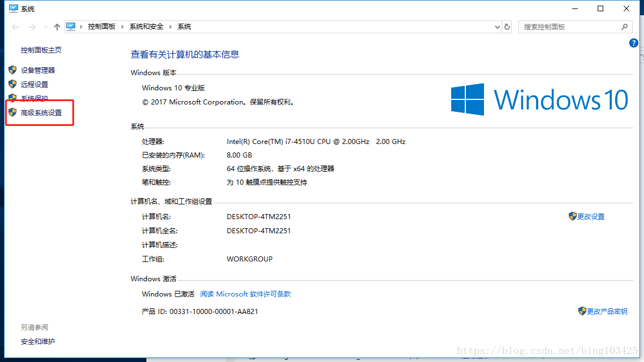This screenshot has height=362, width=644.
Task: Go back with the back arrow
Action: pos(16,27)
